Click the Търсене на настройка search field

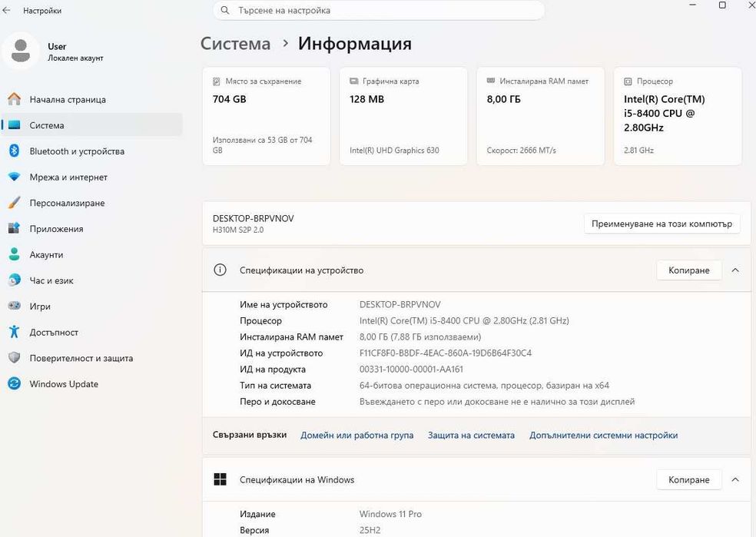tap(379, 10)
